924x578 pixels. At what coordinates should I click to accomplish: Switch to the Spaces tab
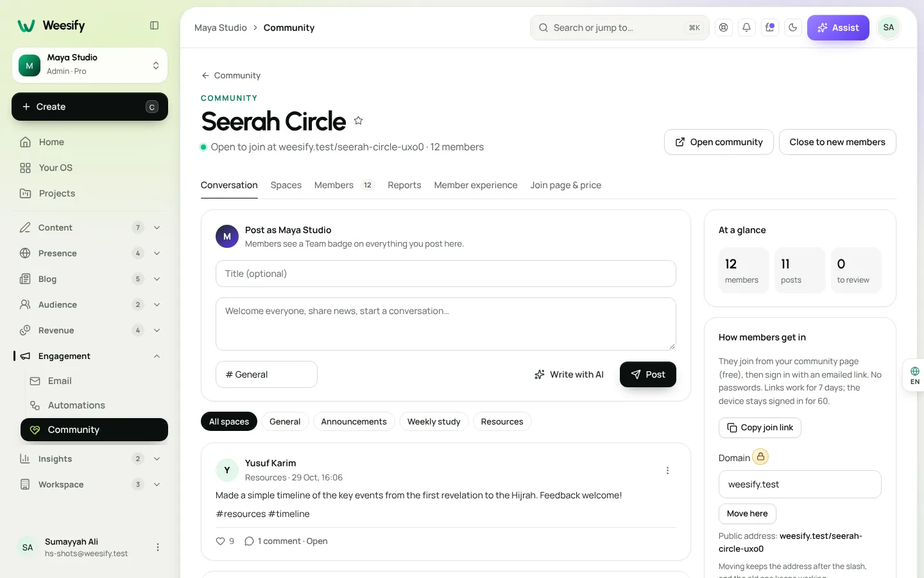point(286,185)
